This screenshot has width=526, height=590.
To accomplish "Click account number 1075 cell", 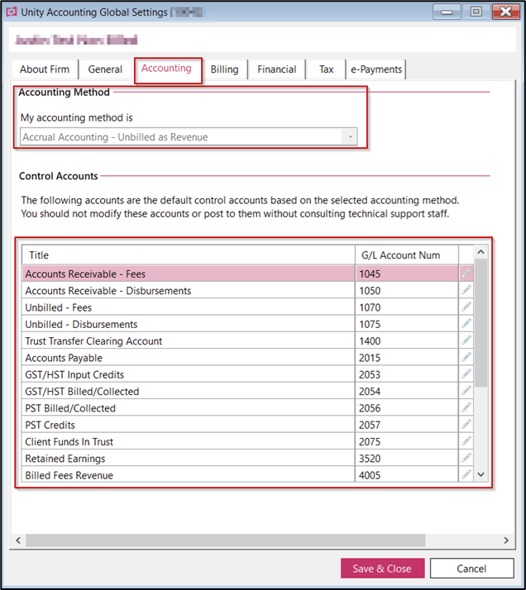I will [407, 324].
